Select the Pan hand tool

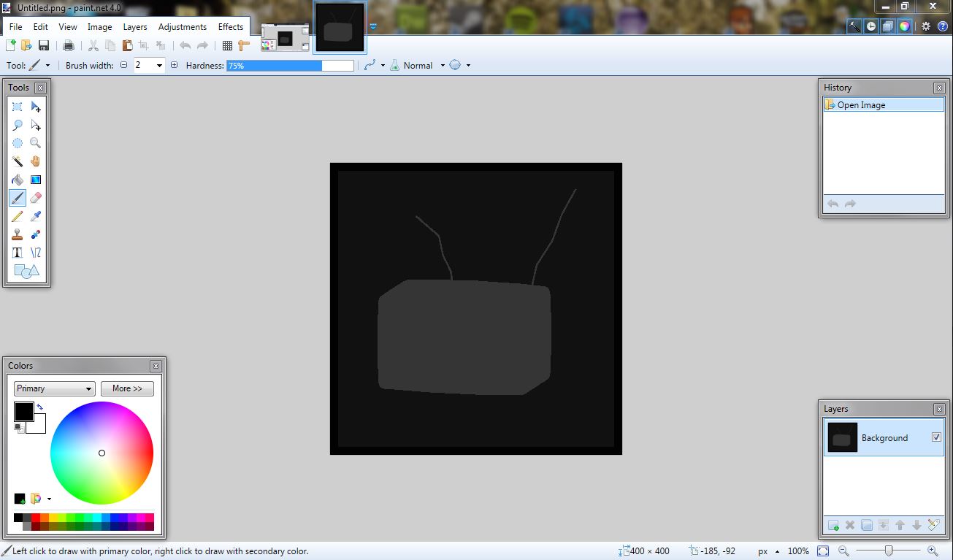(36, 161)
